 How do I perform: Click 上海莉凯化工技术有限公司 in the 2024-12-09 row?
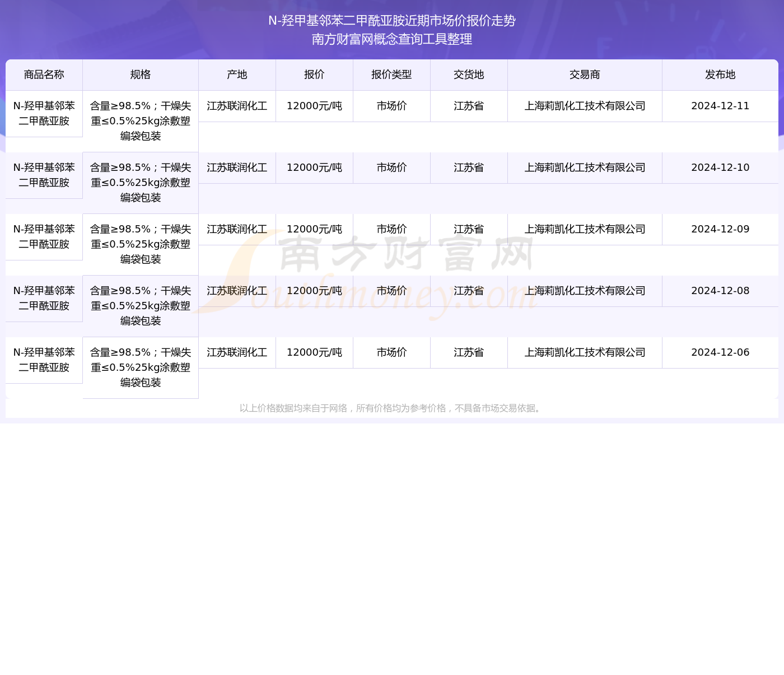click(x=585, y=229)
